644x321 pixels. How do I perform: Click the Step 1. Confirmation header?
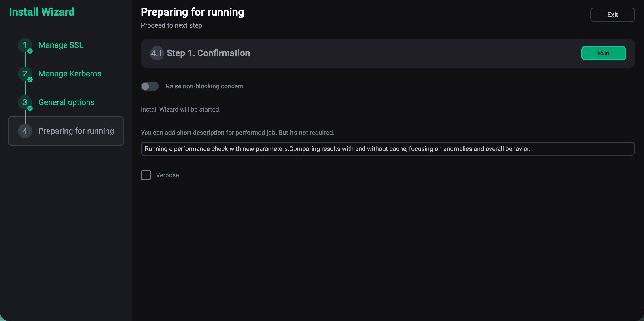pyautogui.click(x=208, y=53)
